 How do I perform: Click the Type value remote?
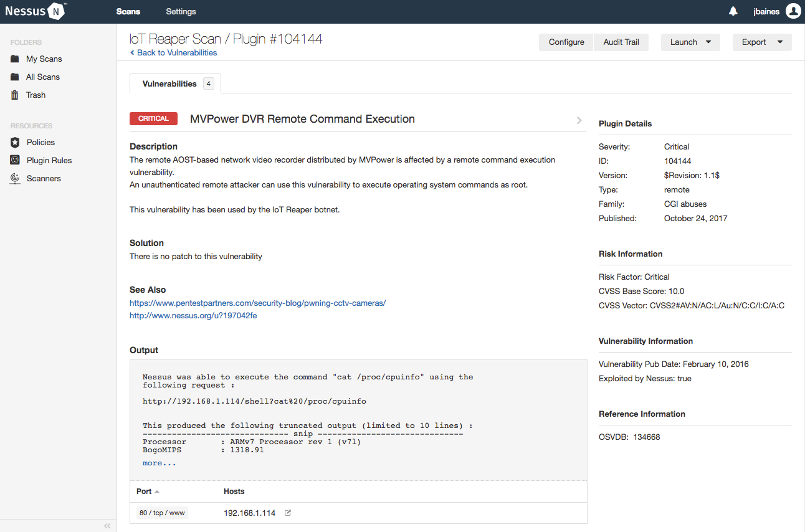click(x=677, y=189)
